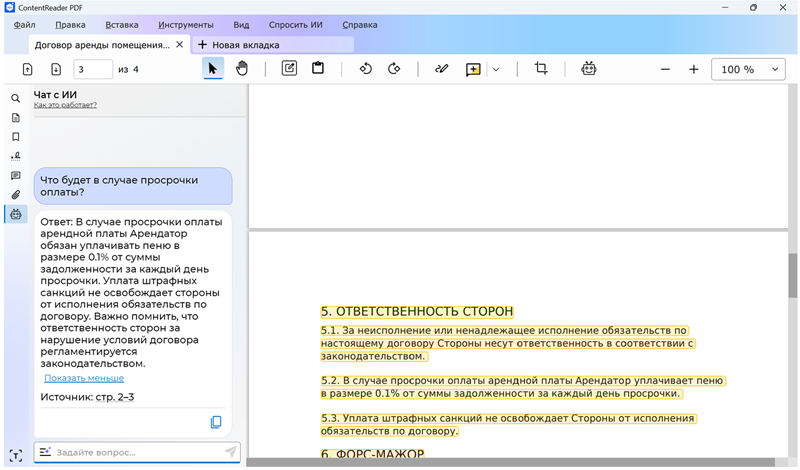Click the signature tool icon

(x=442, y=69)
